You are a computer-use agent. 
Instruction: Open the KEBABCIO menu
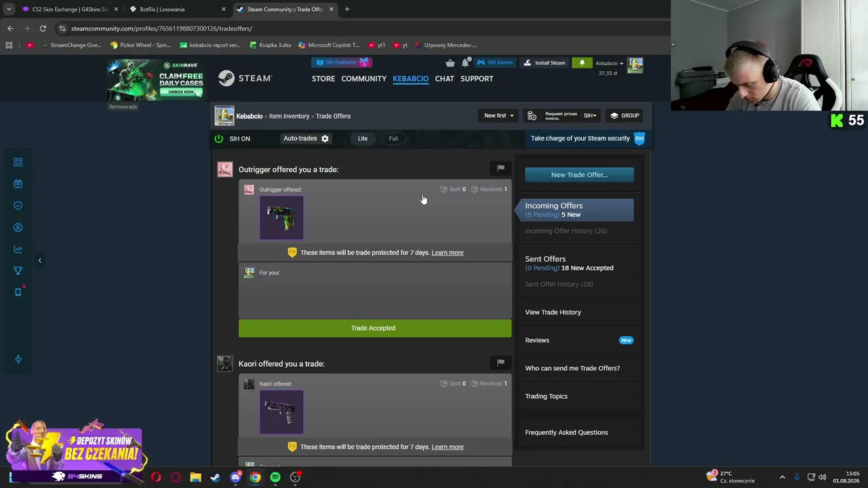410,79
